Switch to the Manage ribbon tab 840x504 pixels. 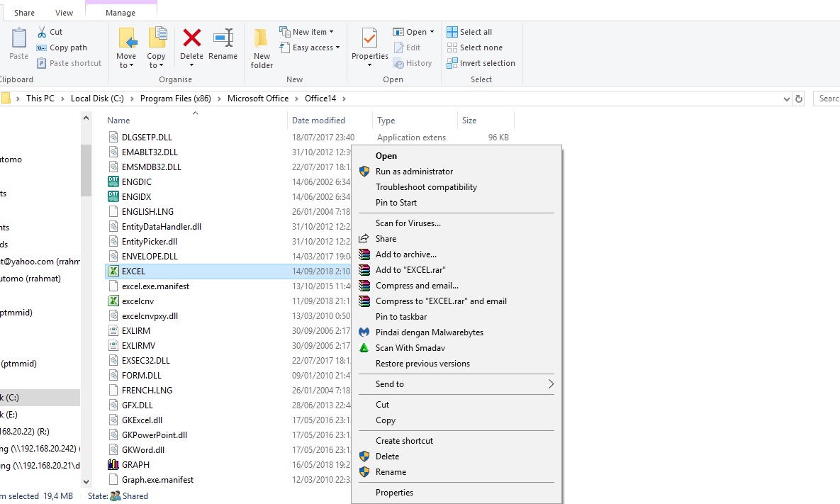pyautogui.click(x=121, y=12)
